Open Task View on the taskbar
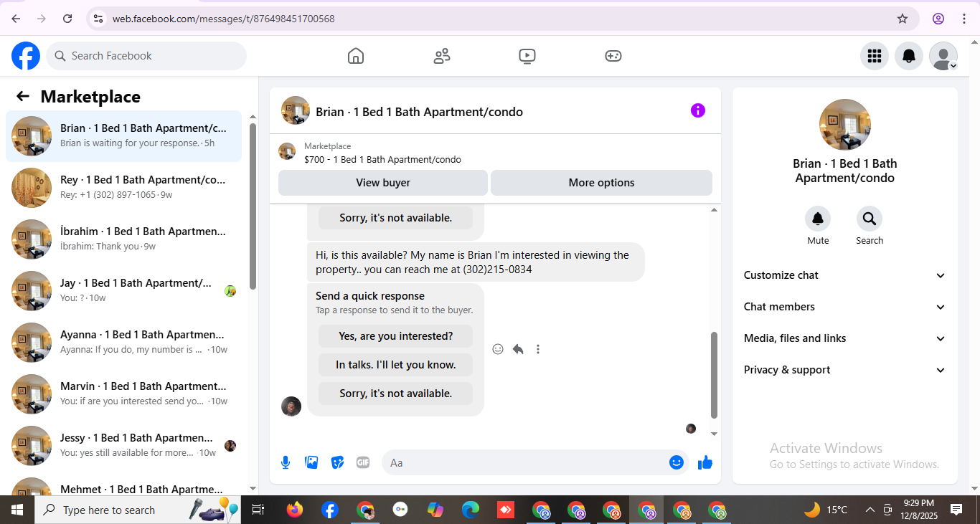 pos(258,510)
